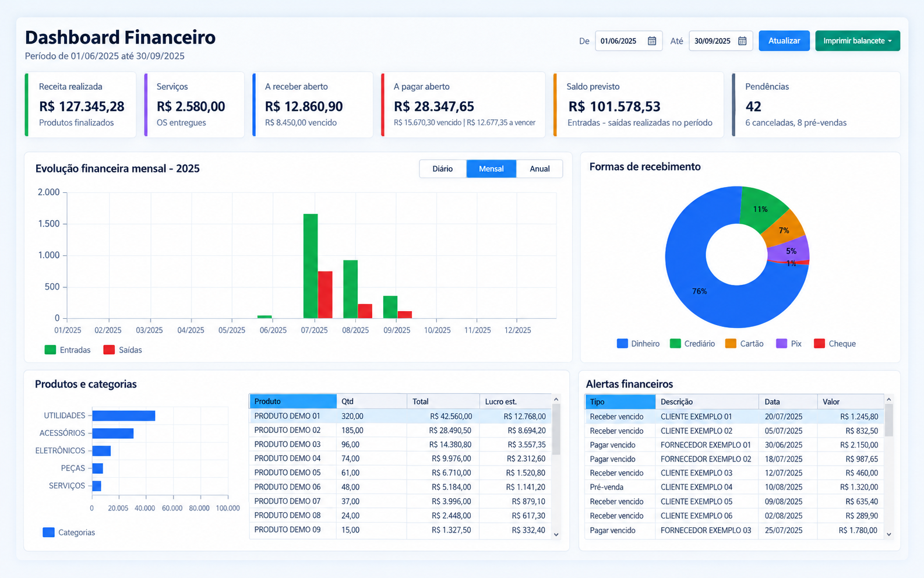Select FORNECEDOR EXEMPLO 01 alert row

(x=734, y=445)
